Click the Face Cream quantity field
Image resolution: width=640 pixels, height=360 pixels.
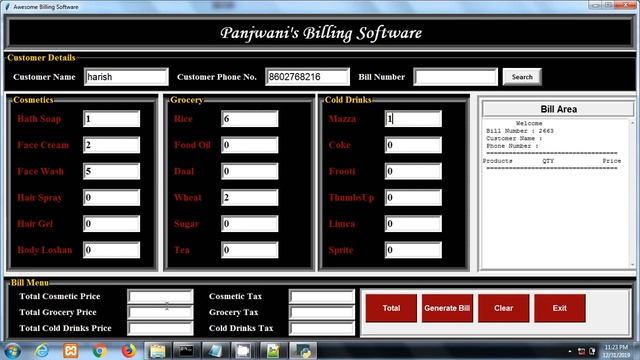click(111, 145)
